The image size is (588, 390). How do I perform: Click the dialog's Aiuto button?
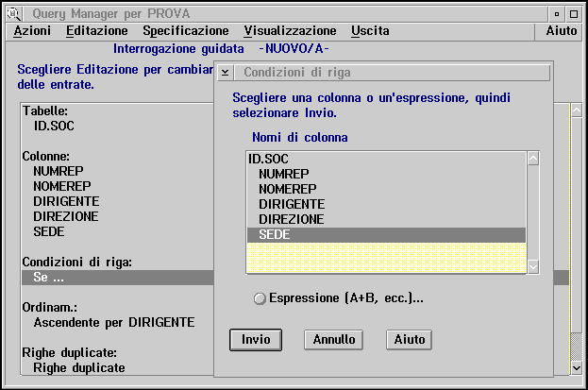click(x=408, y=339)
